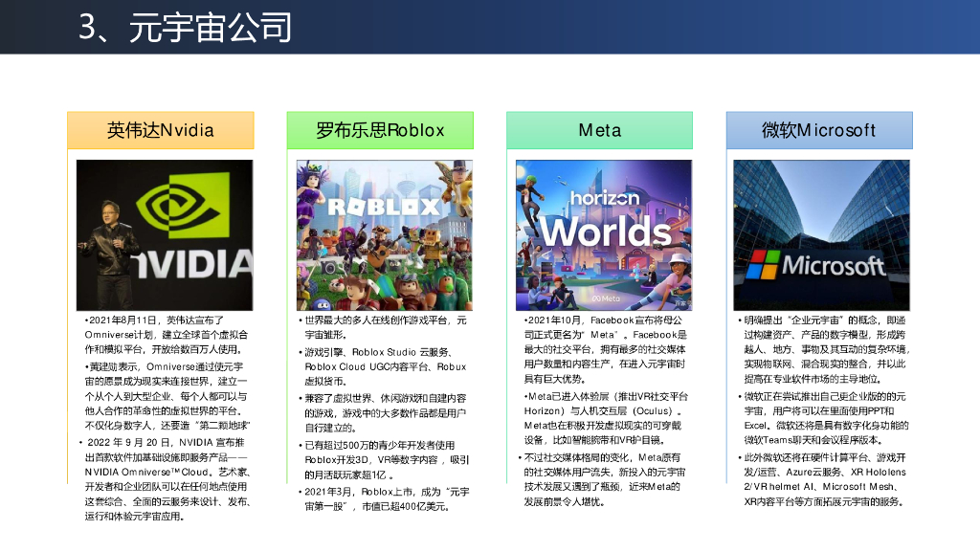Toggle the orange 英伟达Nvidia header

pyautogui.click(x=160, y=130)
